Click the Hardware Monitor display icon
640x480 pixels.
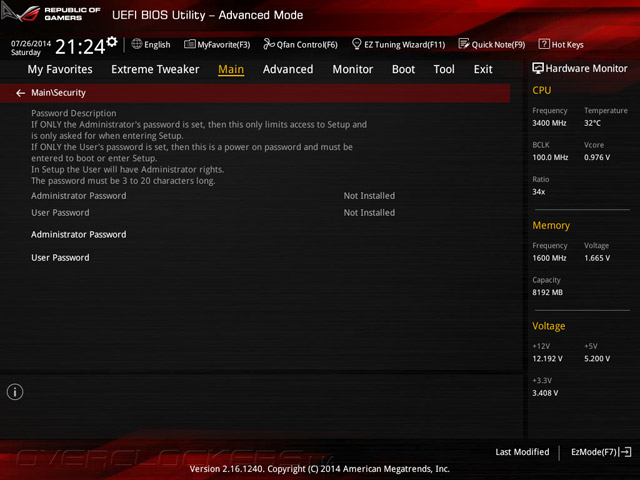(x=538, y=68)
